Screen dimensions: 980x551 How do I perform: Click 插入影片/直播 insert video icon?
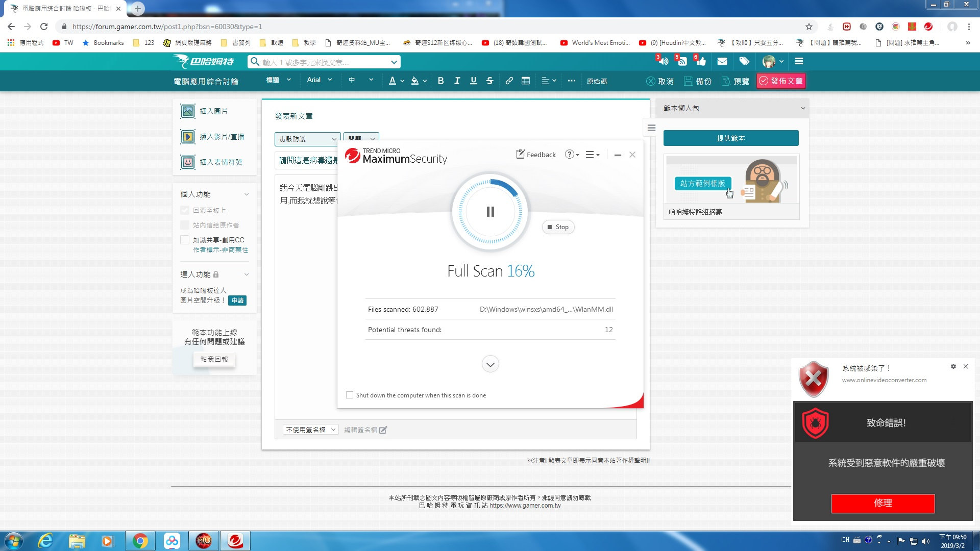click(188, 136)
